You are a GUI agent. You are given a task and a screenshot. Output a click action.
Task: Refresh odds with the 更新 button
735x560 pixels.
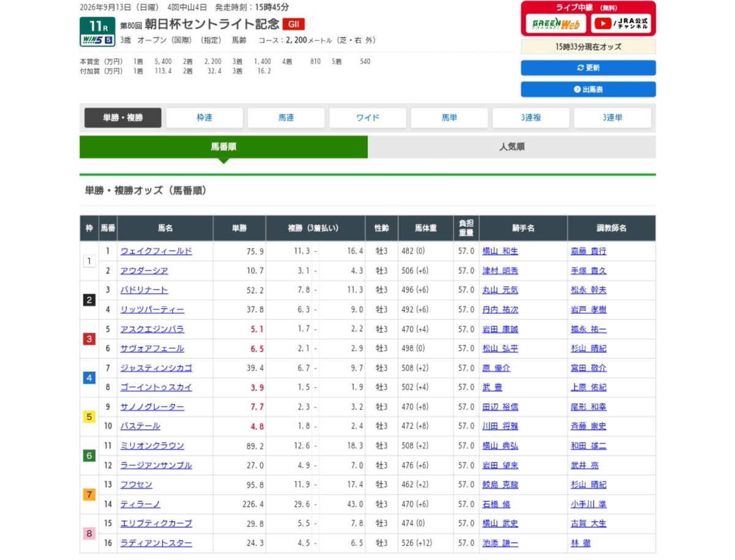pos(588,68)
